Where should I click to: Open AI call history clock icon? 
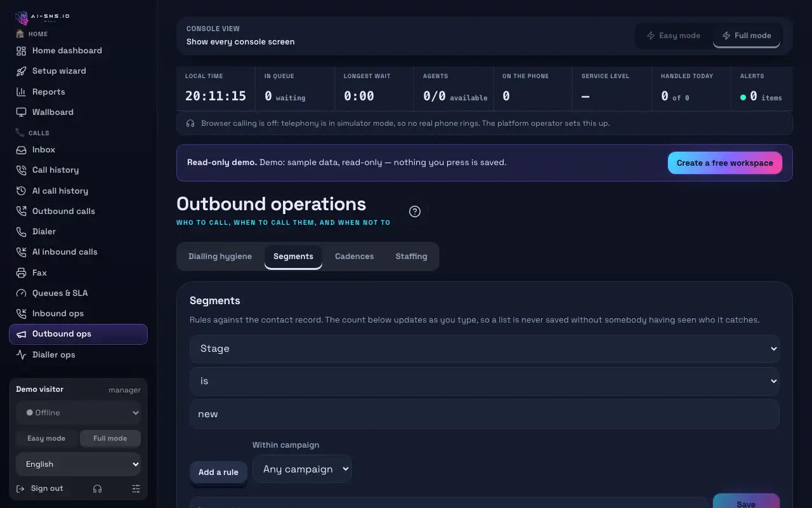21,191
